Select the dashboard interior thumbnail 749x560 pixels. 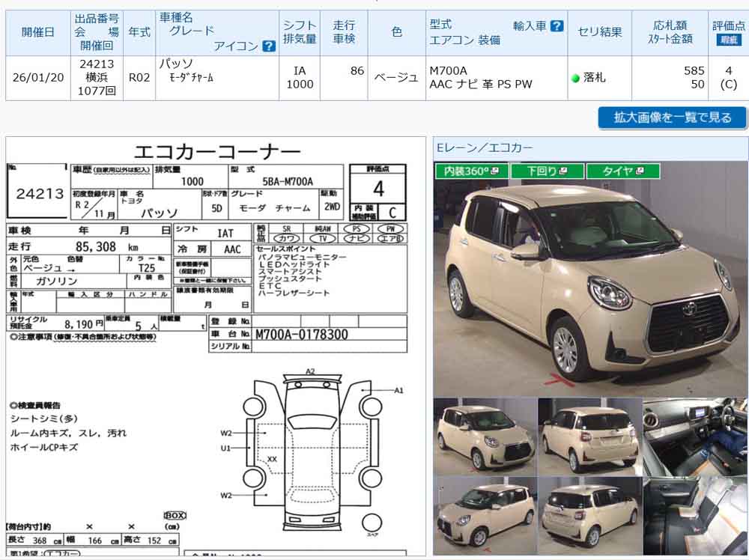(x=695, y=436)
